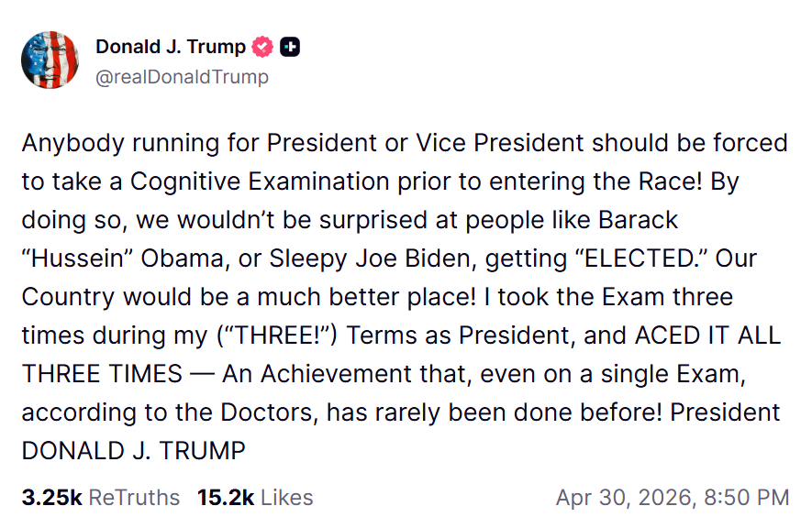
Task: Click the ReTruths label
Action: pyautogui.click(x=135, y=498)
